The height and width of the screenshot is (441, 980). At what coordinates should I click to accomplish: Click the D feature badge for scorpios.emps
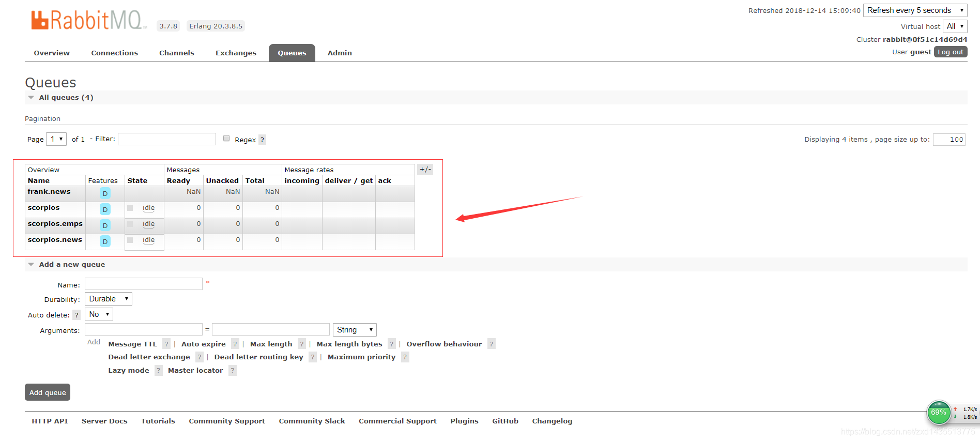(105, 225)
